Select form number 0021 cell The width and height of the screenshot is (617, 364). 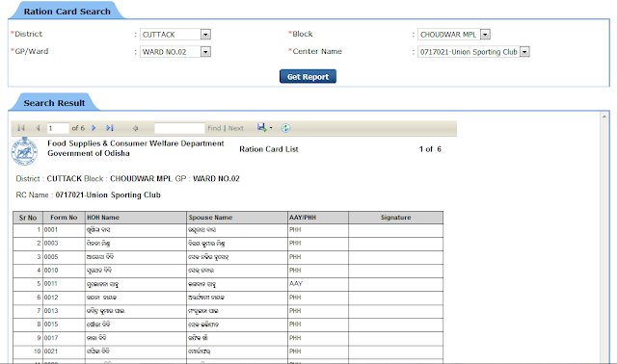tap(64, 351)
